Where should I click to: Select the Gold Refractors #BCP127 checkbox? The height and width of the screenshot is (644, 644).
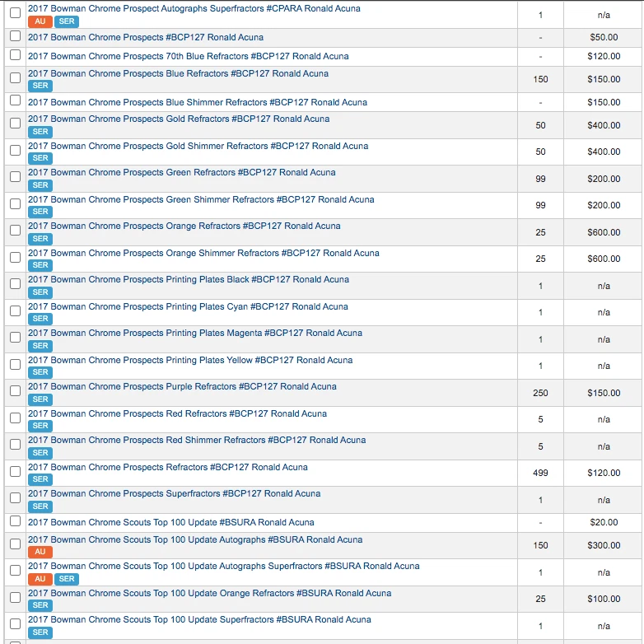(15, 124)
